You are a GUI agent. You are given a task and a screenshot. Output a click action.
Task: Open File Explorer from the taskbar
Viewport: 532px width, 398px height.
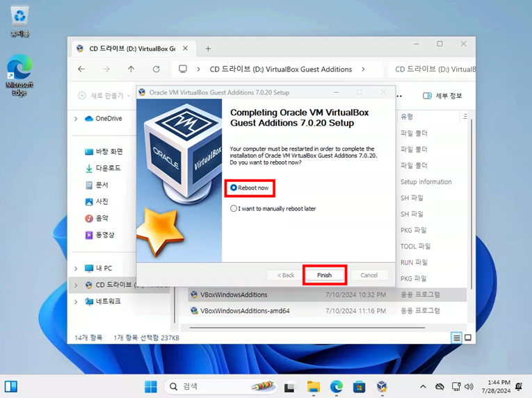coord(314,386)
